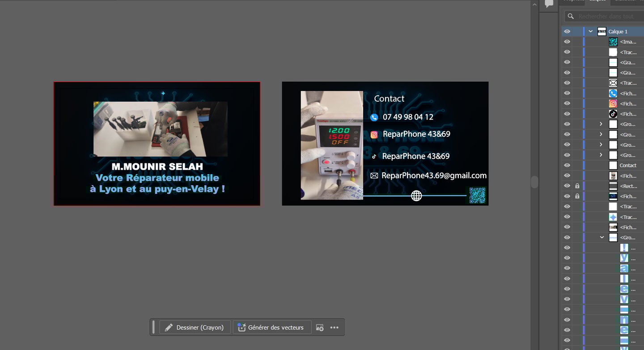Viewport: 644px width, 350px height.
Task: Select the ReparPhone43.69@gmail.com text
Action: tap(434, 175)
